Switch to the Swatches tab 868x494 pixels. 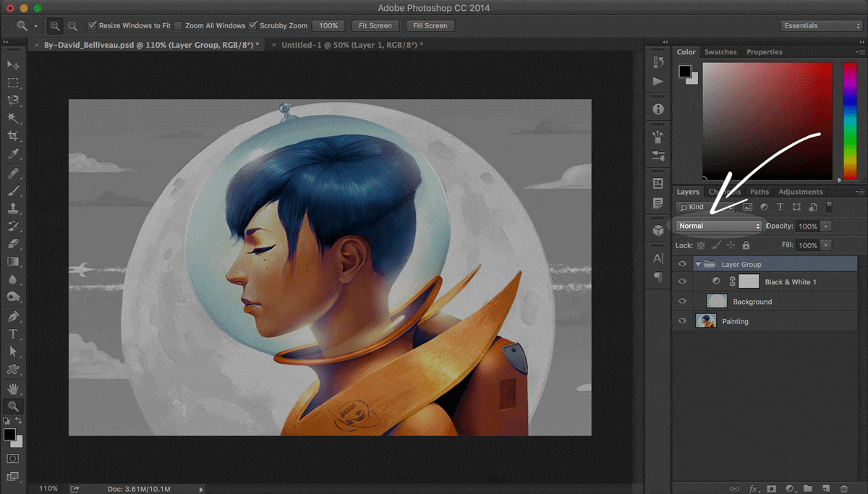(720, 52)
